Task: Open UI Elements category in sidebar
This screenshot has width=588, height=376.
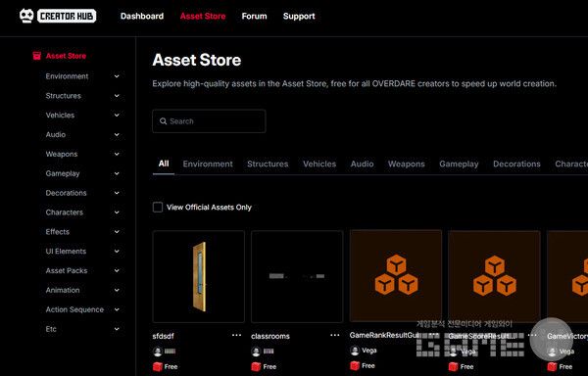Action: pos(66,252)
